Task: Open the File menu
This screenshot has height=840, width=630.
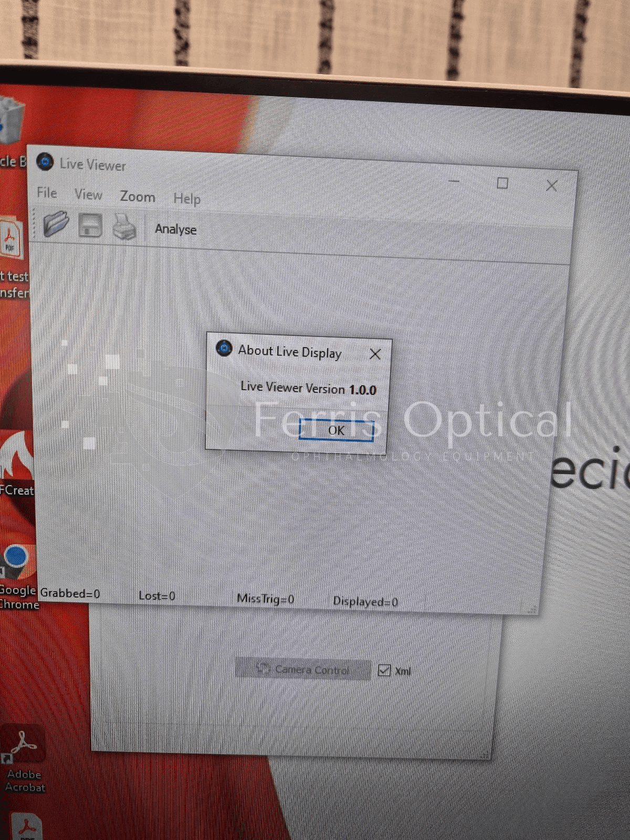Action: tap(47, 193)
